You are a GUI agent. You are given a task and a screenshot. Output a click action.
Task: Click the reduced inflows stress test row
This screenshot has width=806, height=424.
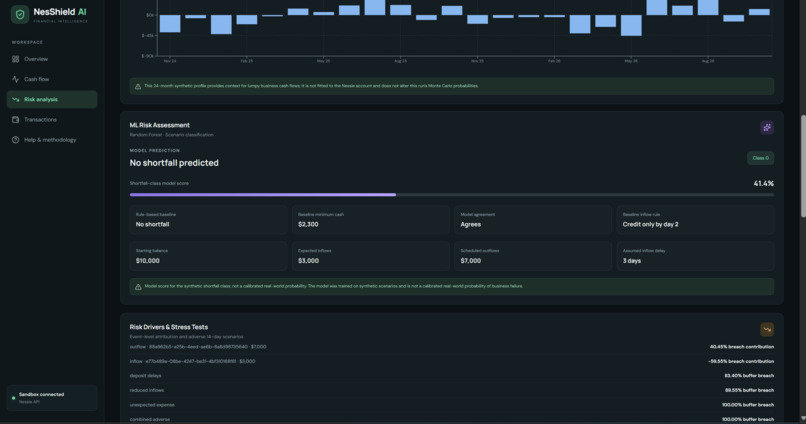tap(452, 390)
